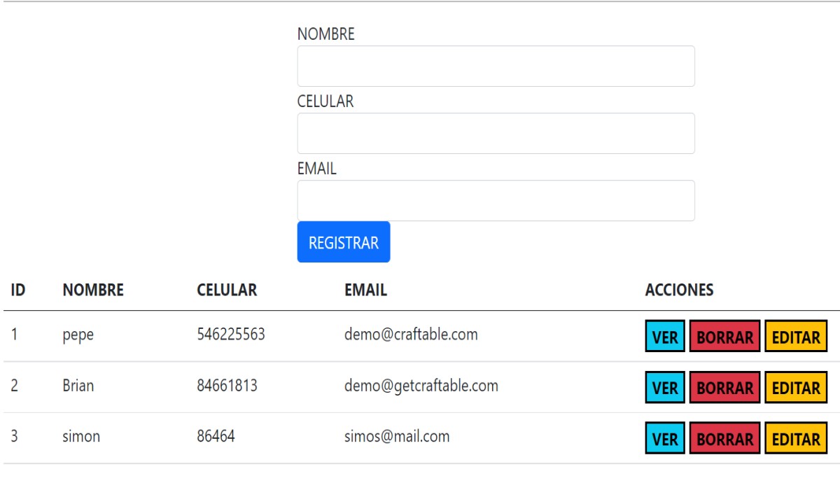Select the CELULAR column header
Screen dimensions: 840x504
pyautogui.click(x=227, y=290)
